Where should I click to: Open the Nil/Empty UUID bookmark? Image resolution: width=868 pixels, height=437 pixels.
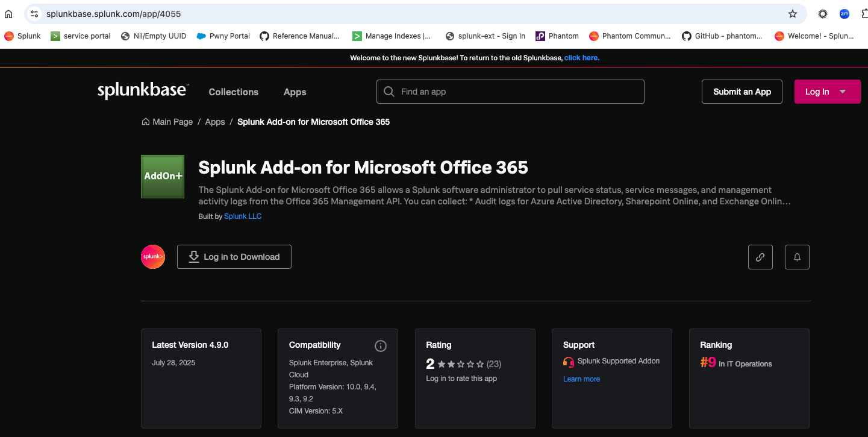[x=154, y=36]
